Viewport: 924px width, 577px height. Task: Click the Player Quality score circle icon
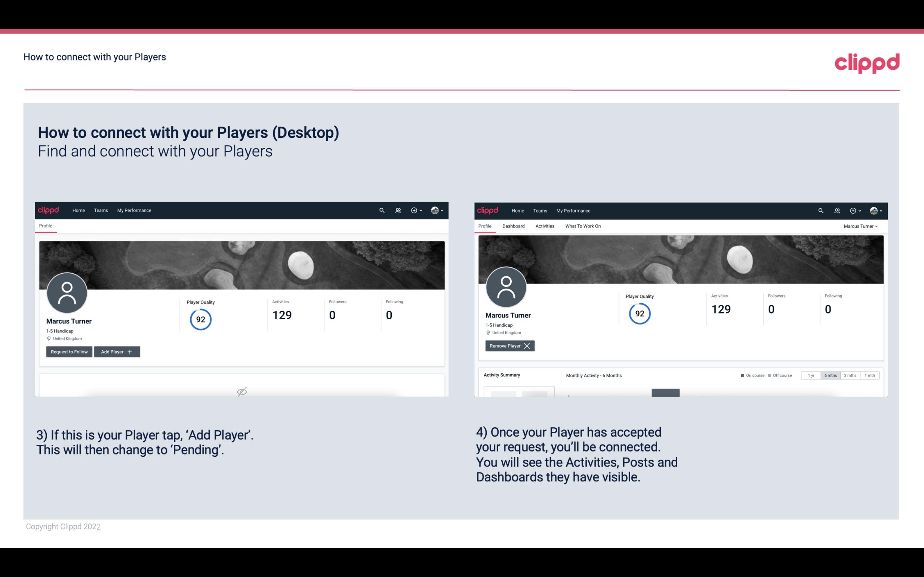click(x=201, y=319)
